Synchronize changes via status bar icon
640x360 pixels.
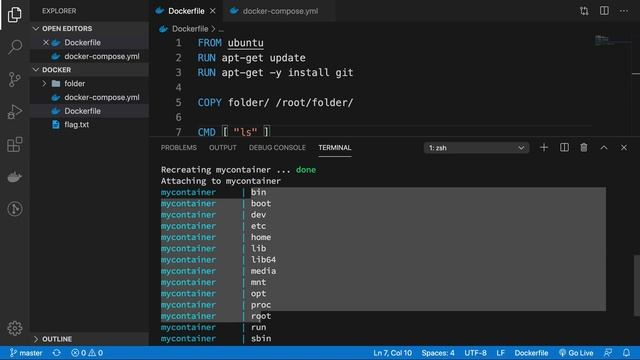point(56,353)
